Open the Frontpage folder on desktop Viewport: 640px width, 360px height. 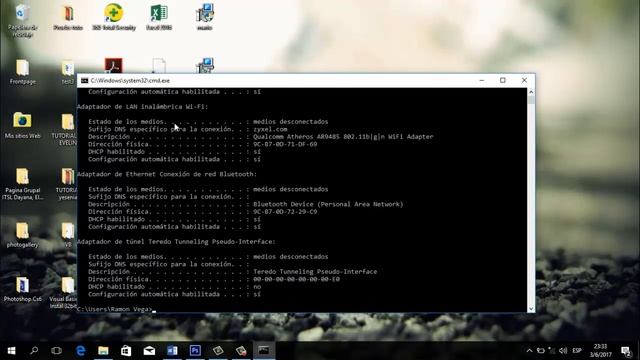(x=22, y=72)
